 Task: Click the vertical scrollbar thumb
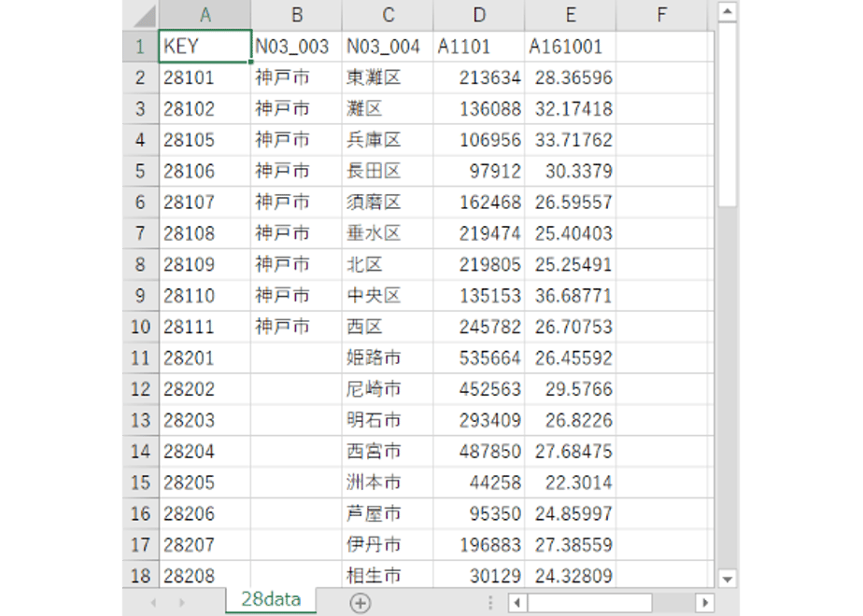pos(728,115)
